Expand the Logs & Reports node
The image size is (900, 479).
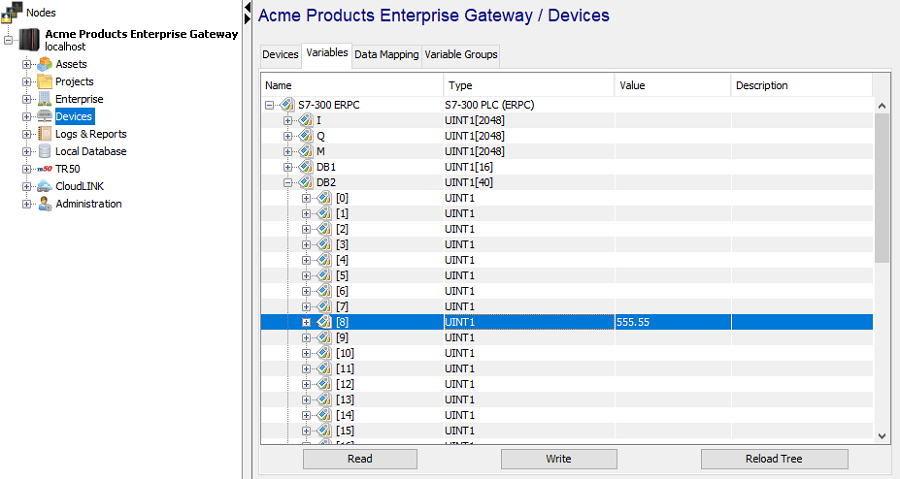point(26,134)
